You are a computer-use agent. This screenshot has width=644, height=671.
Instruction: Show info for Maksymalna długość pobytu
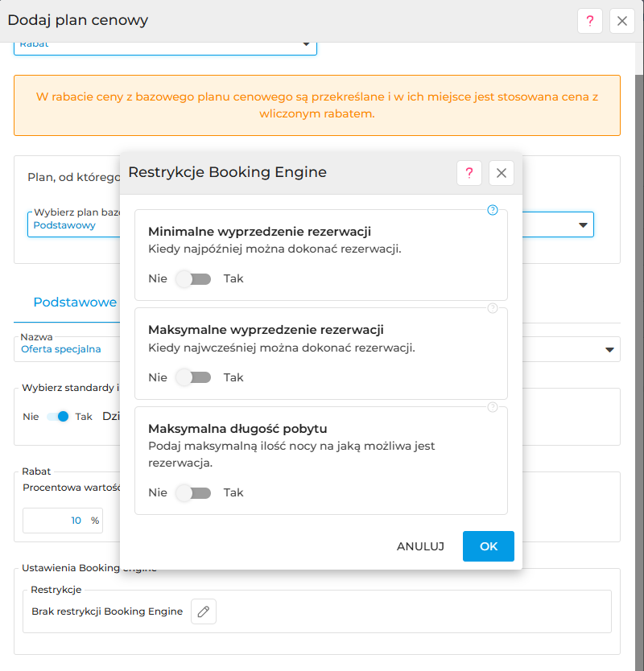pyautogui.click(x=493, y=407)
